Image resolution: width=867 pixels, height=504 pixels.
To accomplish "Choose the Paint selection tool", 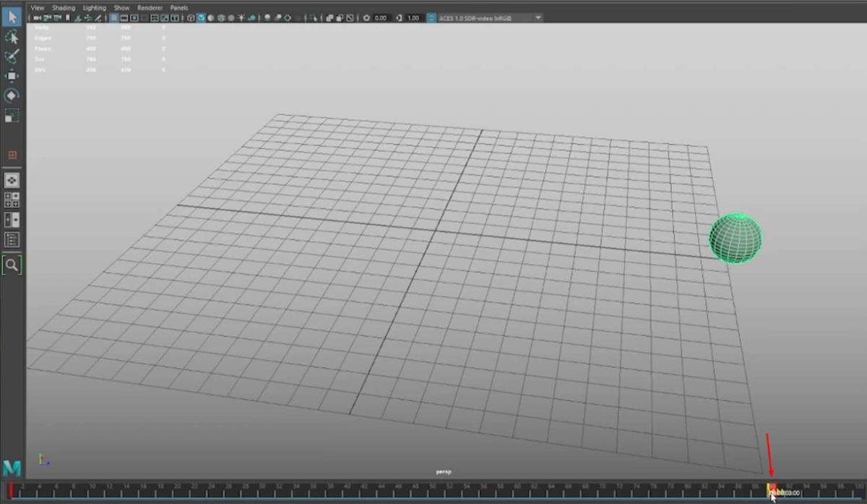I will [12, 56].
